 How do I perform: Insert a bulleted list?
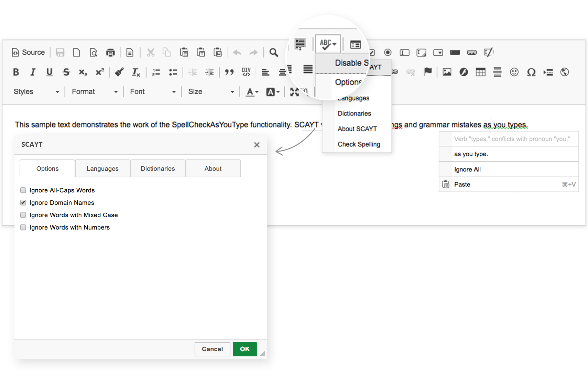click(x=173, y=72)
